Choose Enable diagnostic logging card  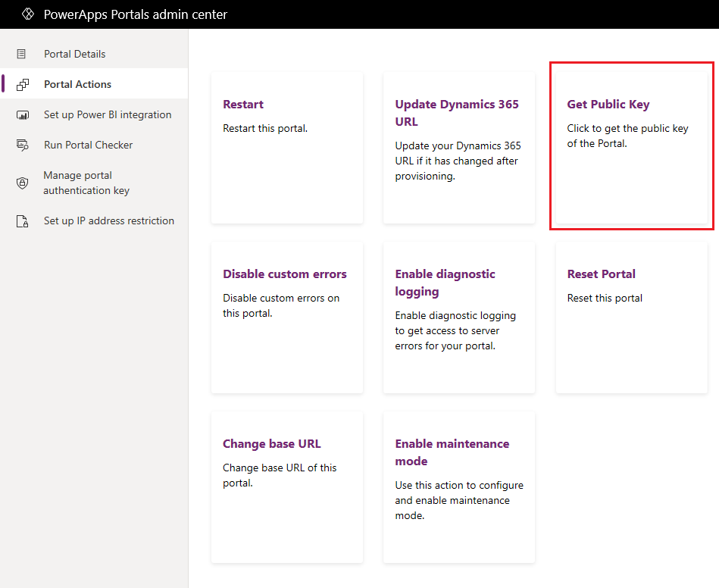[x=459, y=317]
